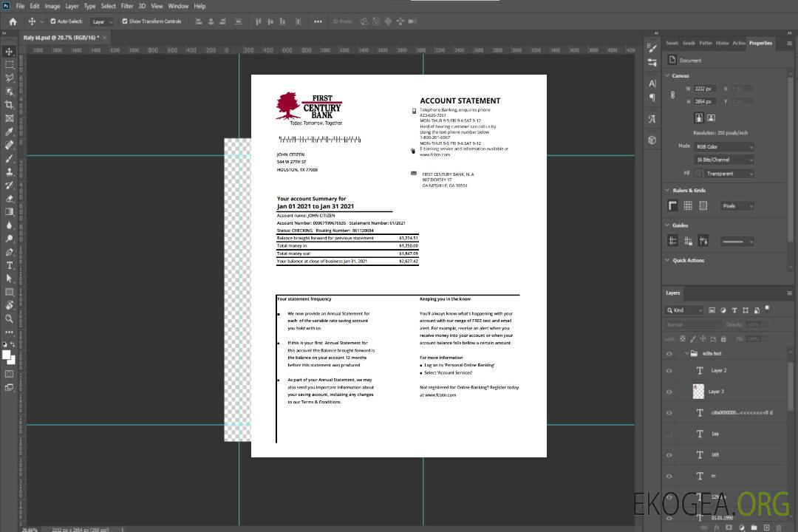Select the Healing Brush tool
798x532 pixels.
click(x=9, y=145)
